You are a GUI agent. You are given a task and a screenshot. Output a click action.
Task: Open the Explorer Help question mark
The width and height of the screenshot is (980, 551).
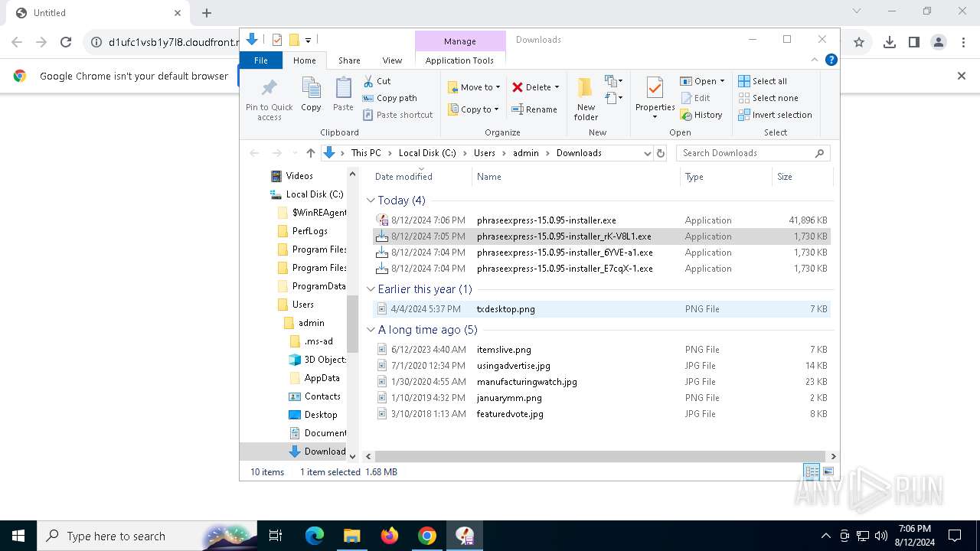831,60
